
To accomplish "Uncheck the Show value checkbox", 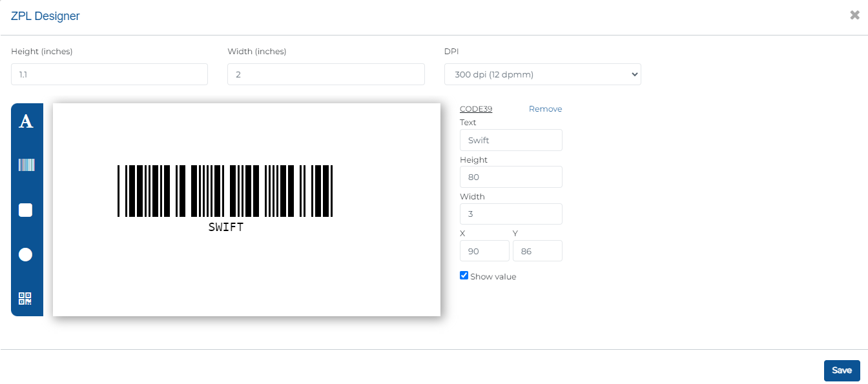I will pyautogui.click(x=464, y=276).
